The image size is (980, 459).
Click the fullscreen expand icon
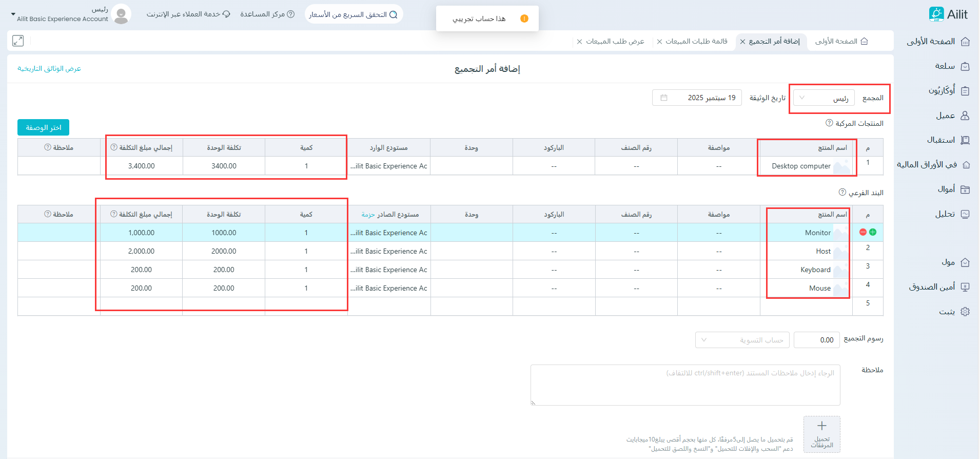(x=18, y=41)
